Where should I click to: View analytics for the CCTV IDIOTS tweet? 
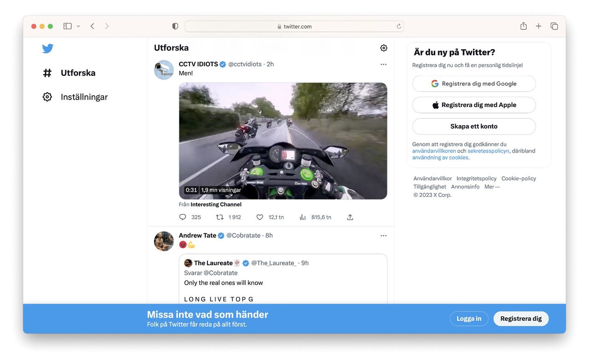303,217
